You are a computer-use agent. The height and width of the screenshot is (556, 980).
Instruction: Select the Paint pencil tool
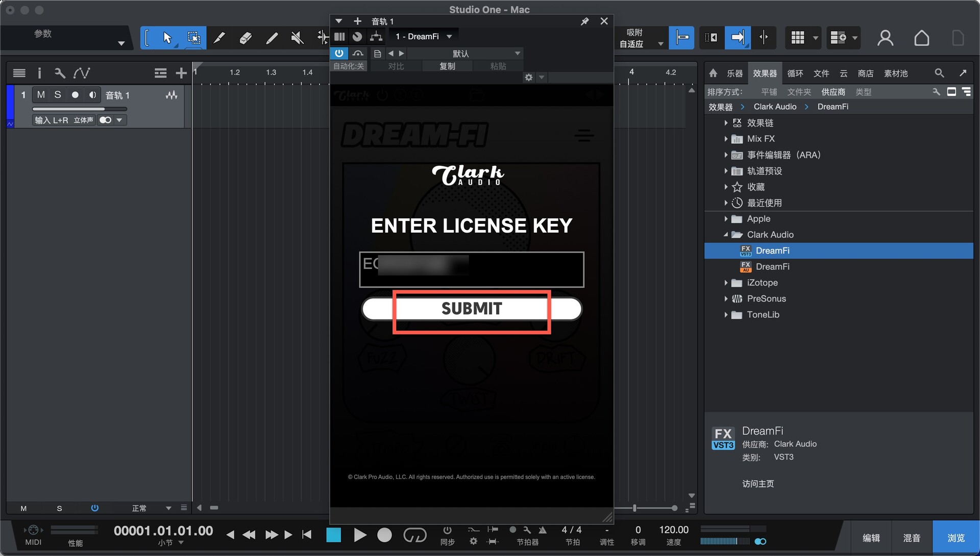pyautogui.click(x=219, y=38)
